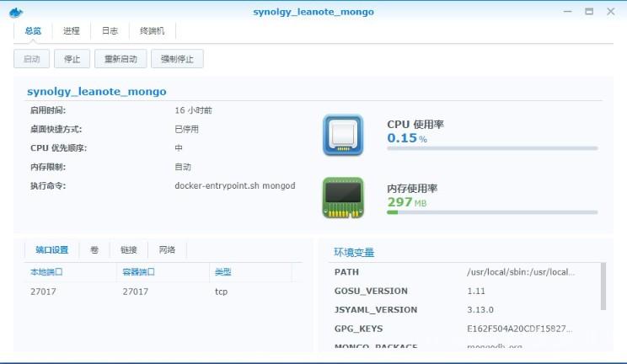Select the PATH environment variable row
Screen dimensions: 627x364
(x=464, y=272)
